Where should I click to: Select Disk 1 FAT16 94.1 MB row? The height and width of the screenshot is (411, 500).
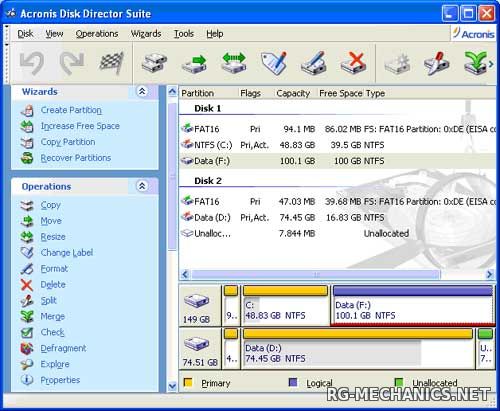click(337, 129)
